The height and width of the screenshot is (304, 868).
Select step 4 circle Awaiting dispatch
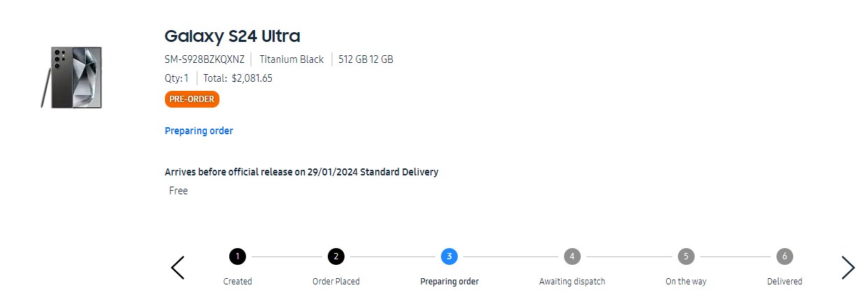(x=572, y=256)
